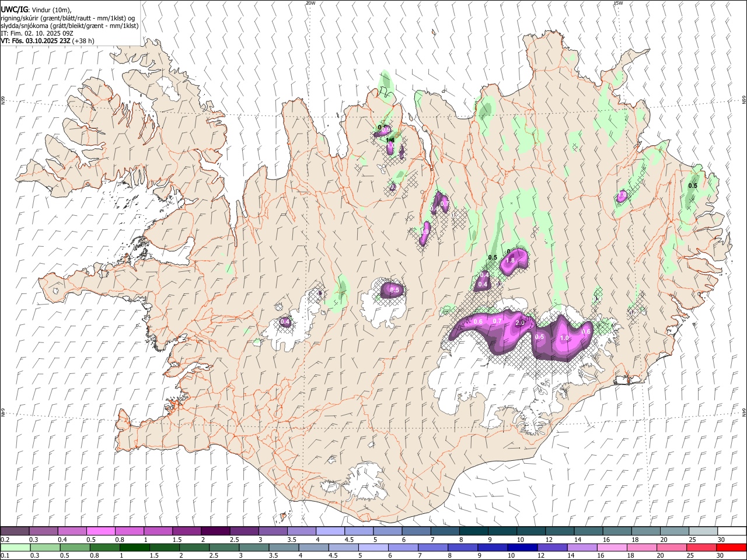Click the UWC/IG title text
Image resolution: width=747 pixels, height=560 pixels.
[14, 9]
